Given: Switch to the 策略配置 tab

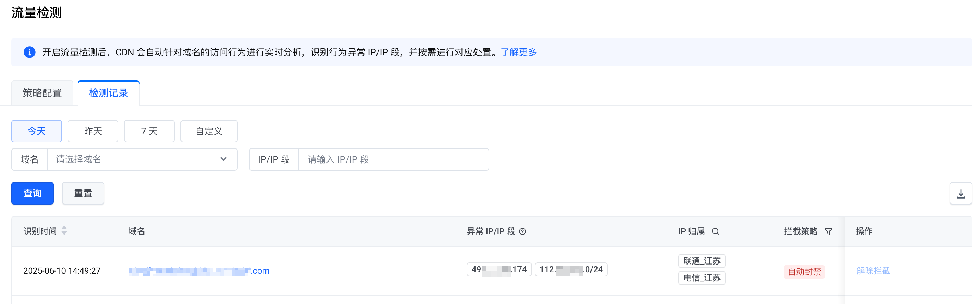Looking at the screenshot, I should (x=42, y=93).
